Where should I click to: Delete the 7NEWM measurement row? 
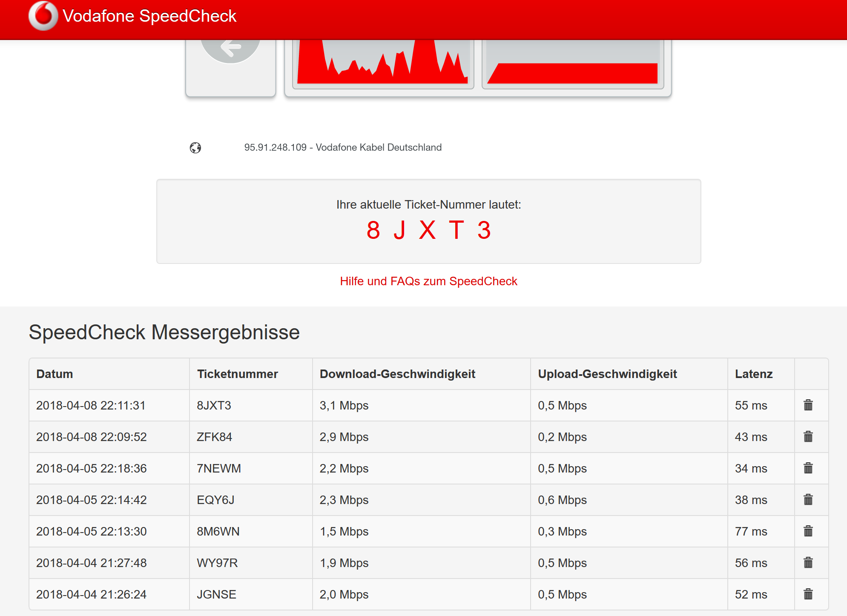pyautogui.click(x=808, y=468)
